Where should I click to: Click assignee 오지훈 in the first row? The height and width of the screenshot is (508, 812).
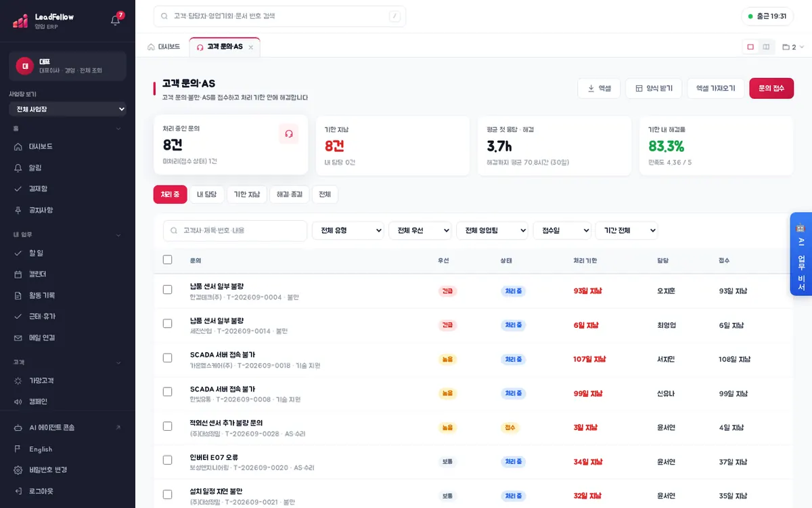[666, 291]
